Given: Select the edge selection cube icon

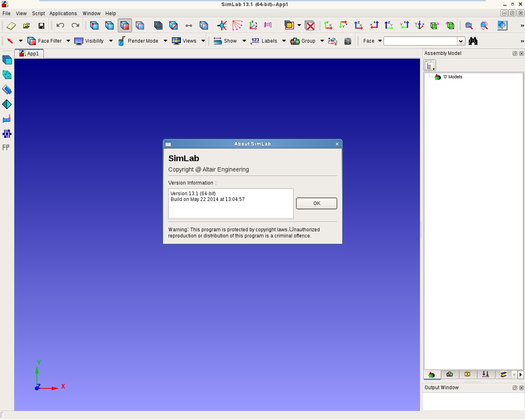Looking at the screenshot, I should coord(110,25).
